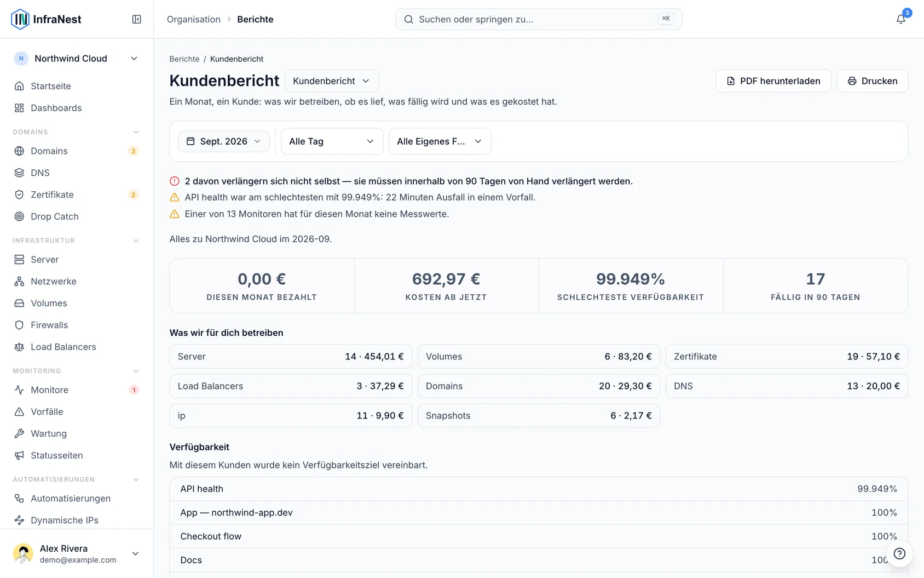
Task: Open the Alle Eigenes F... filter dropdown
Action: tap(440, 141)
